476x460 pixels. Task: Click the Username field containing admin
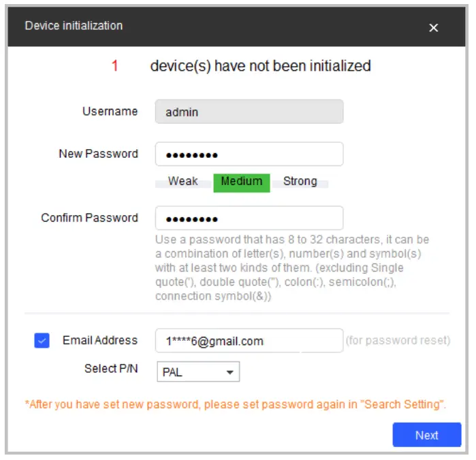click(x=249, y=112)
